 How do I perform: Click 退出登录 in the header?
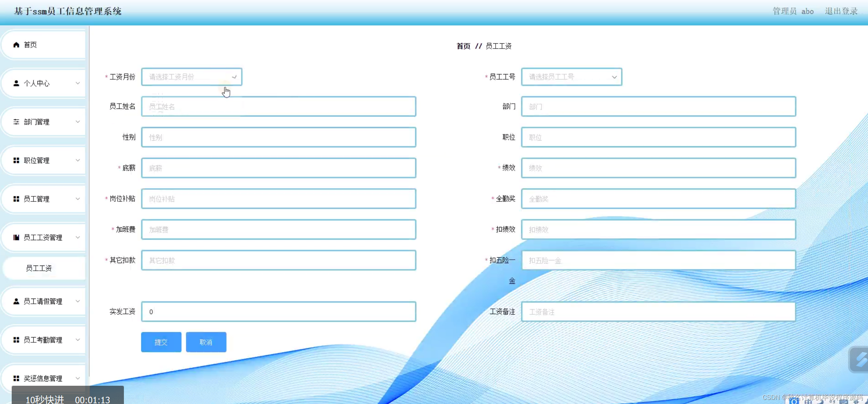pos(841,11)
